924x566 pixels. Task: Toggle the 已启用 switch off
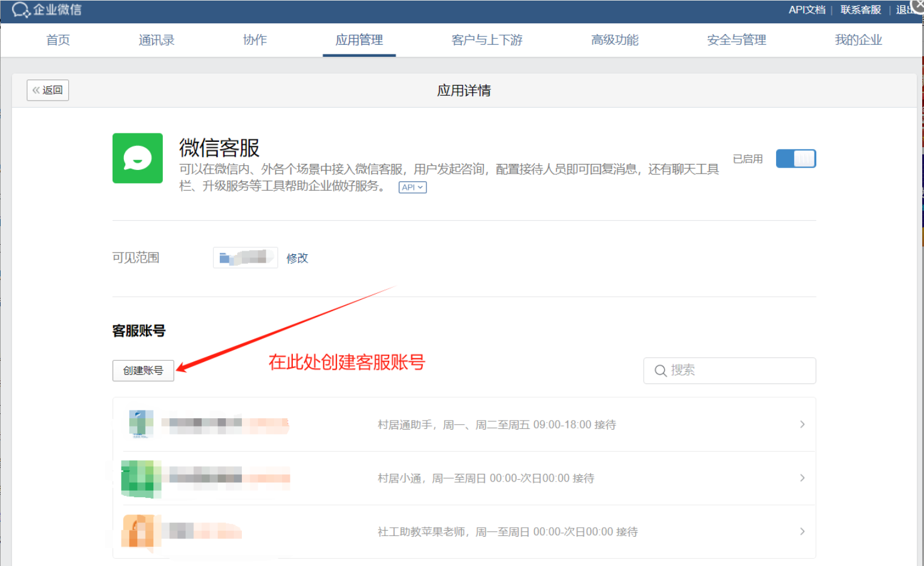795,159
